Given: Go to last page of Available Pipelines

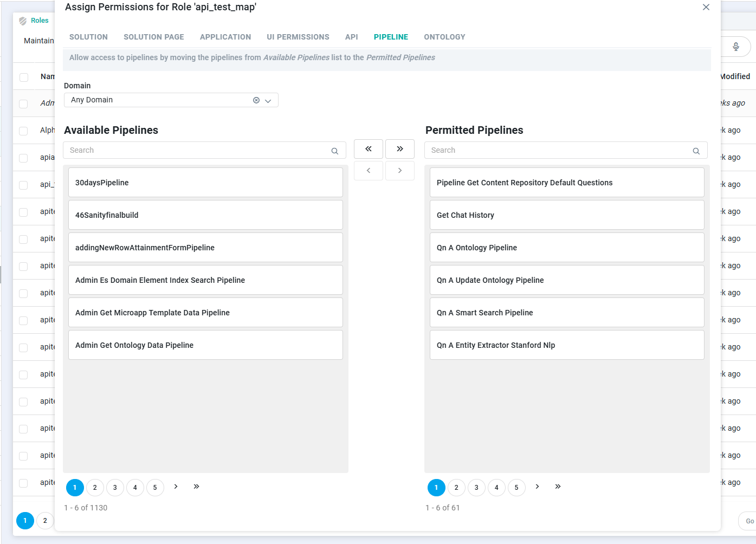Looking at the screenshot, I should click(196, 487).
